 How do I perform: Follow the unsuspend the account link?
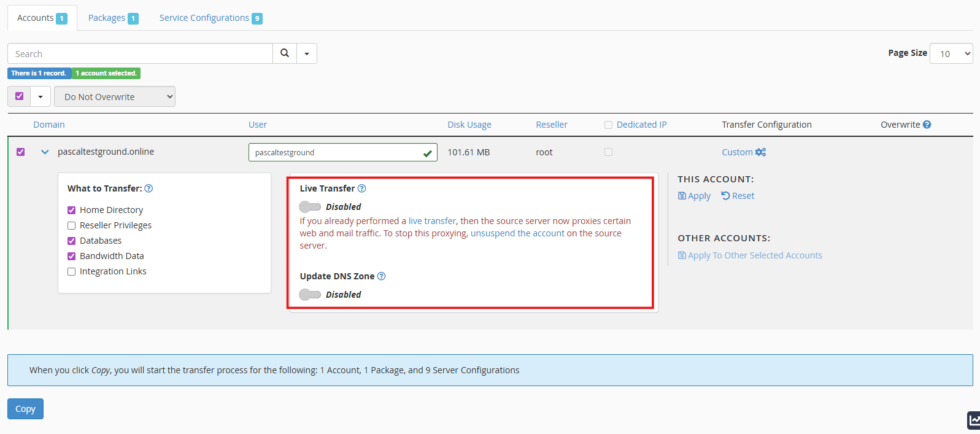[x=517, y=233]
